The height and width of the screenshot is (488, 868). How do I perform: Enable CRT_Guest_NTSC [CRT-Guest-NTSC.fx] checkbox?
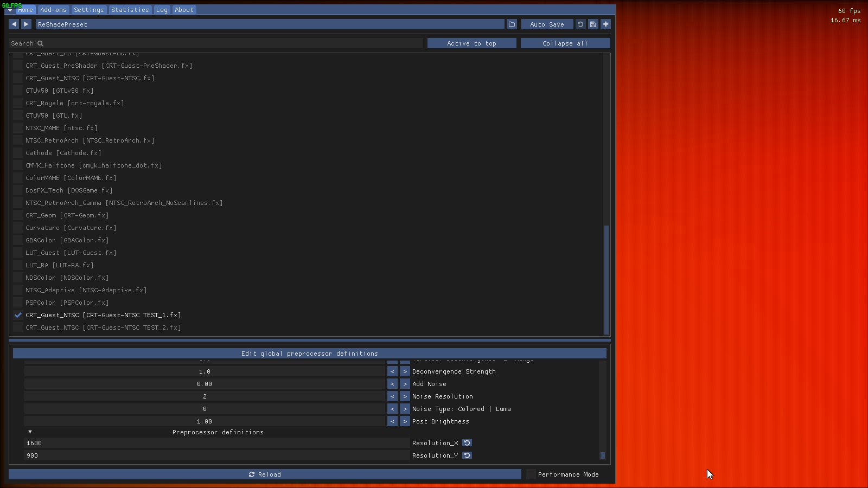click(18, 78)
